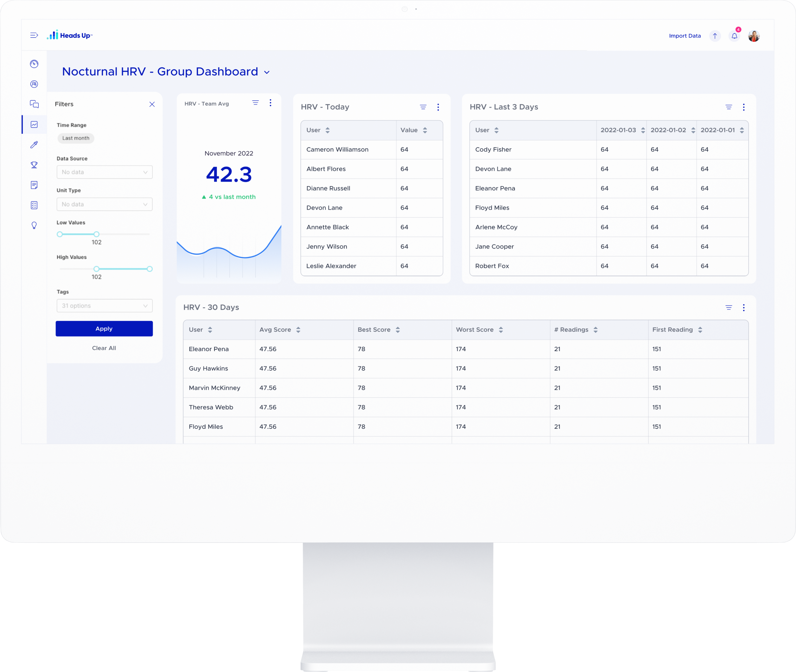Sort 30 Days table by User
796x672 pixels.
point(210,330)
